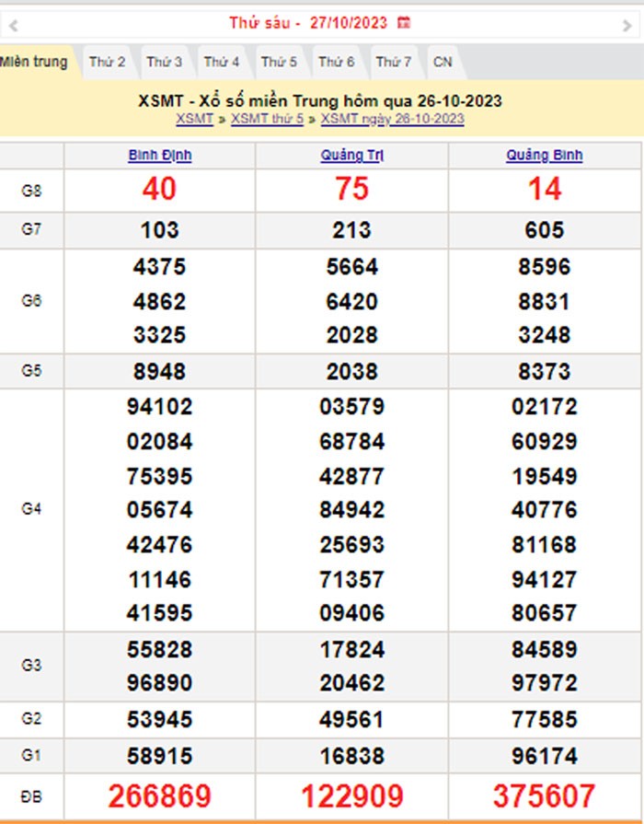644x824 pixels.
Task: Open the Quảng Trị province link
Action: coord(351,156)
